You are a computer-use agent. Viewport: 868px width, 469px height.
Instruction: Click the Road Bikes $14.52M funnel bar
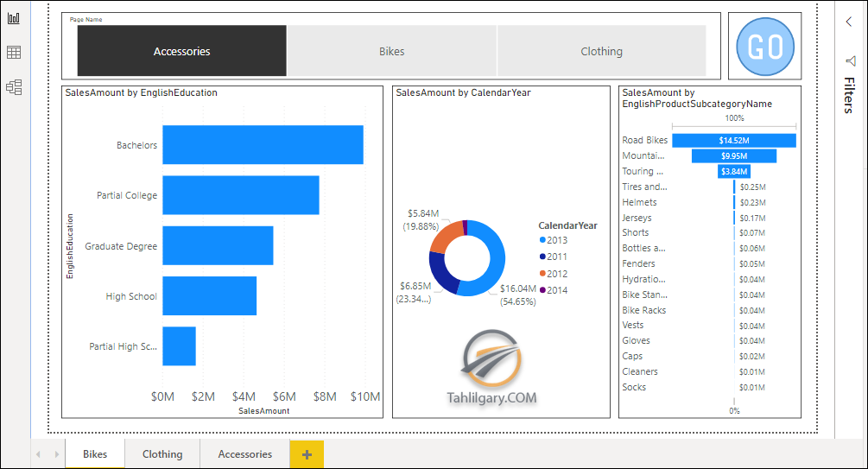[x=734, y=141]
